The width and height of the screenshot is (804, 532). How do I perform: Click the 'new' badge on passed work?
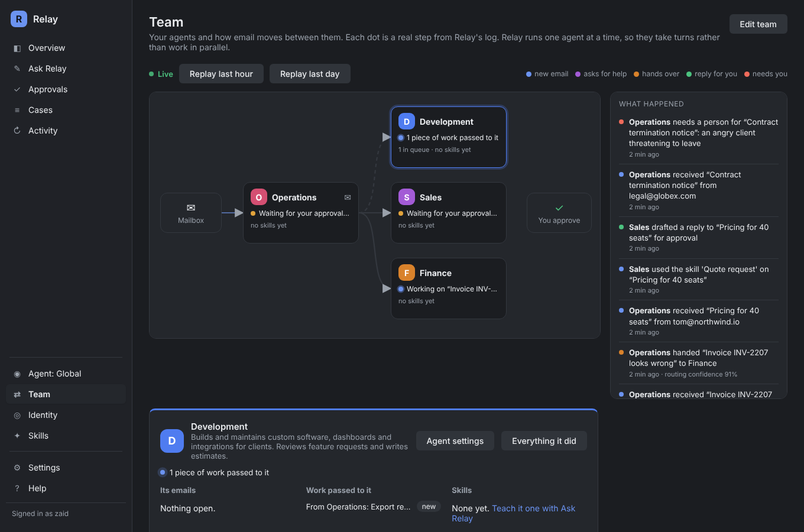point(429,507)
